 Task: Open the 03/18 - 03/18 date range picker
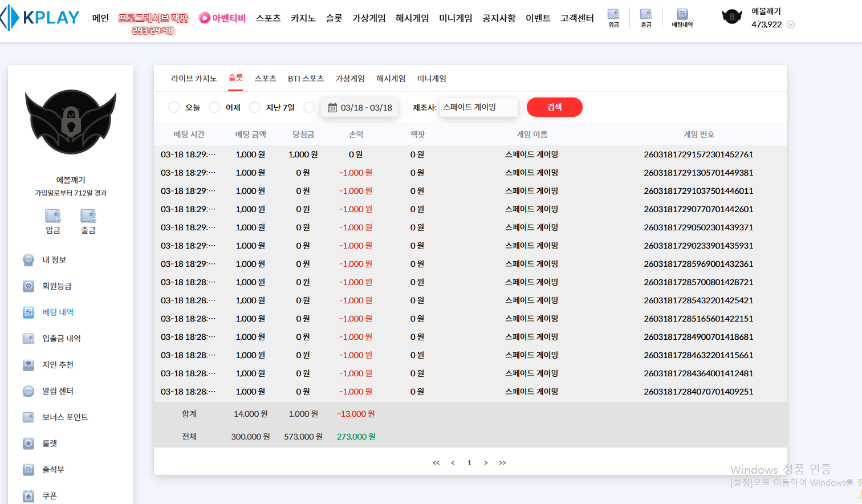pos(360,108)
